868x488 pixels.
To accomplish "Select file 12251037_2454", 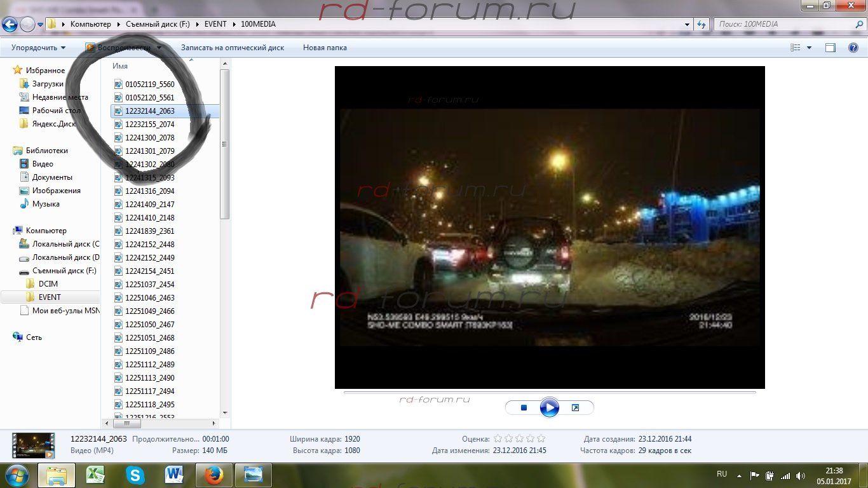I will pyautogui.click(x=149, y=284).
